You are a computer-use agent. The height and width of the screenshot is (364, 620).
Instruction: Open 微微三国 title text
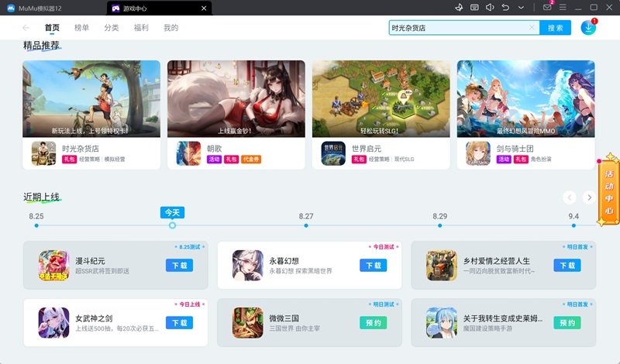284,318
